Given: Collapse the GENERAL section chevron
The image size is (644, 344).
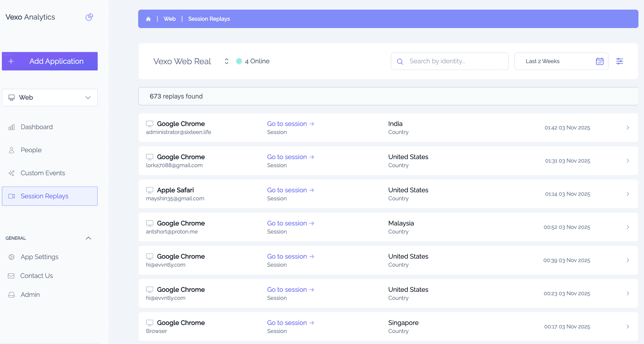Looking at the screenshot, I should [x=88, y=238].
